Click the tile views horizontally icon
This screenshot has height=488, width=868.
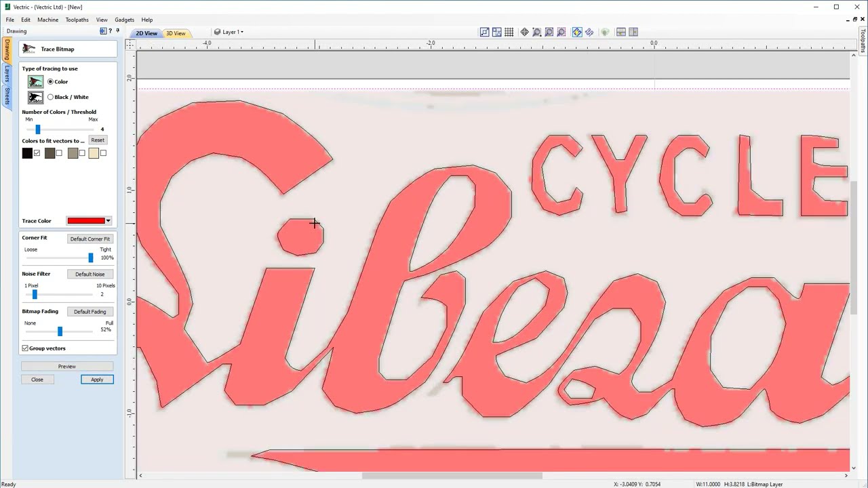(x=620, y=32)
